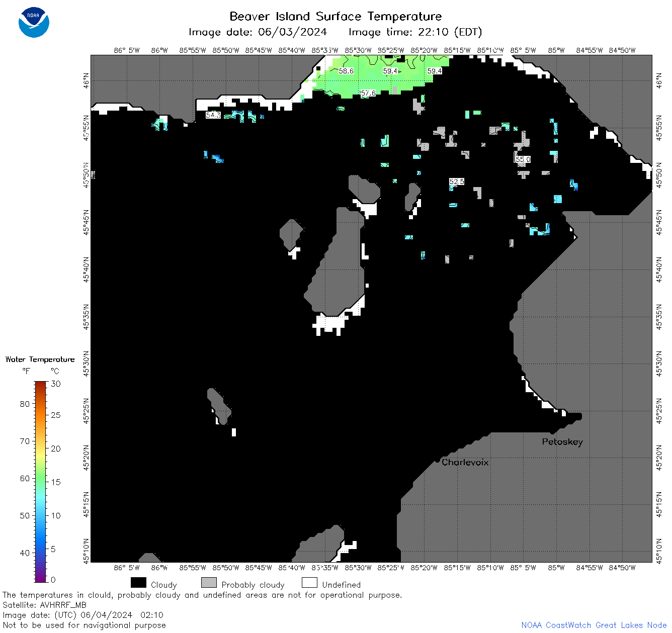Click the right 59.4 label near the map top
Image resolution: width=672 pixels, height=633 pixels.
click(x=435, y=71)
